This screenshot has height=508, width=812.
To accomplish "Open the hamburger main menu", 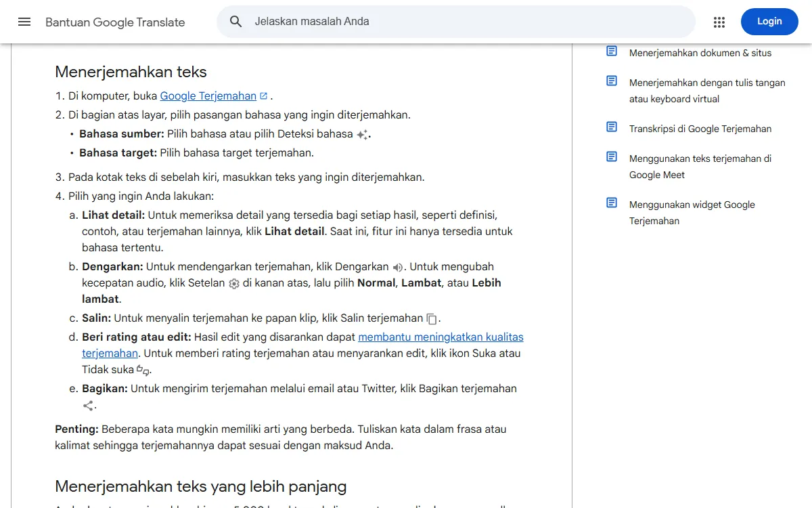I will [x=24, y=22].
